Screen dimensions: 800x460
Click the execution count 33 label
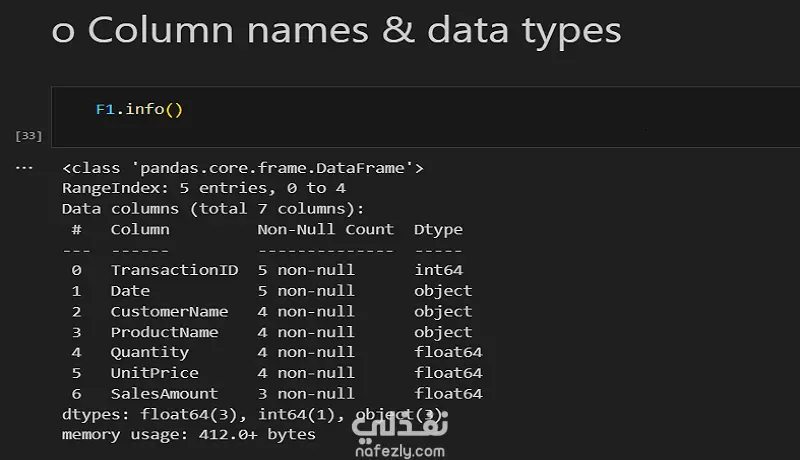click(x=29, y=135)
